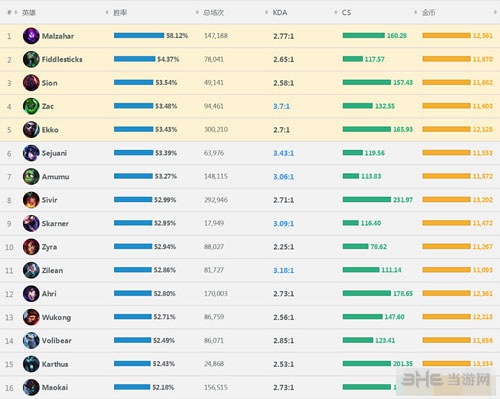
Task: Click Fiddlesticks' champion portrait icon
Action: (x=31, y=59)
